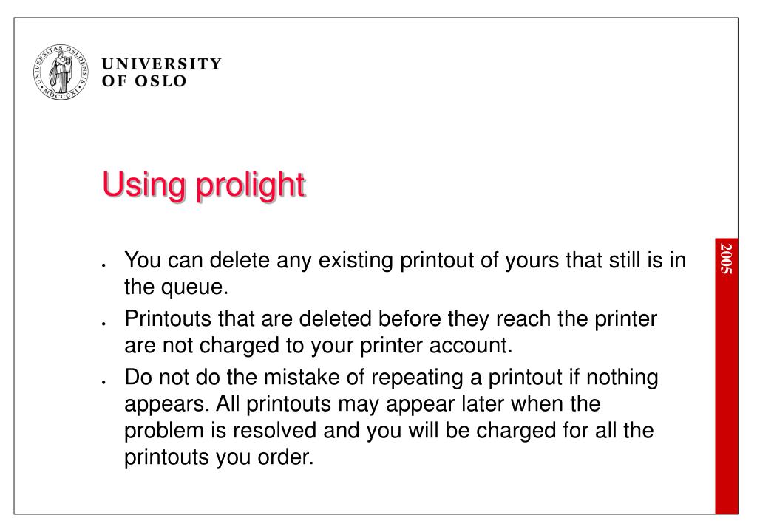
Task: Click the text 'printouts you order.'
Action: tap(219, 457)
